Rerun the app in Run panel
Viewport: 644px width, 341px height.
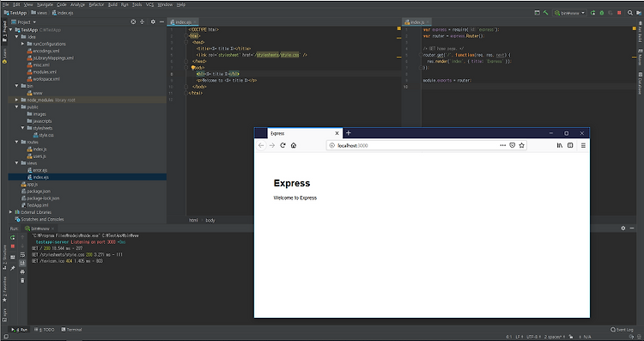[x=13, y=237]
